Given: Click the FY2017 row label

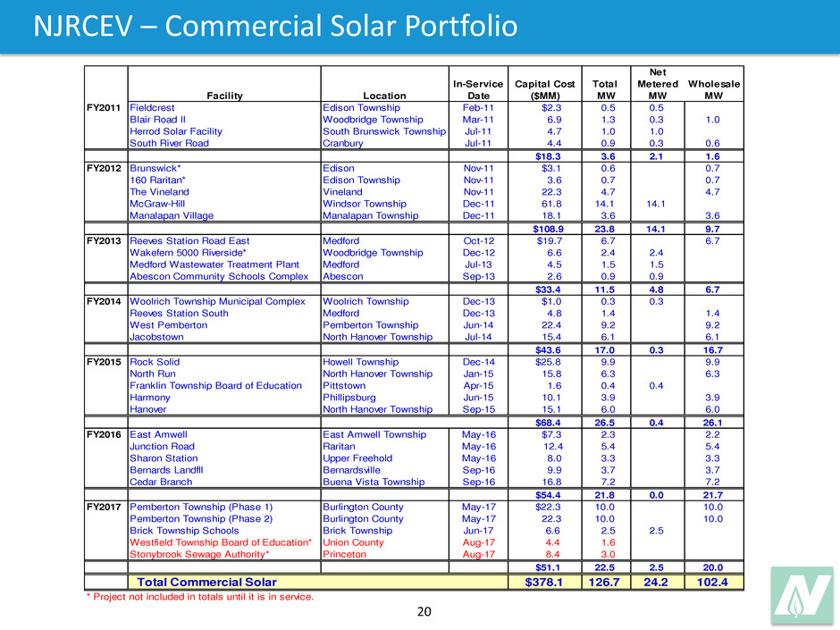Looking at the screenshot, I should [104, 507].
